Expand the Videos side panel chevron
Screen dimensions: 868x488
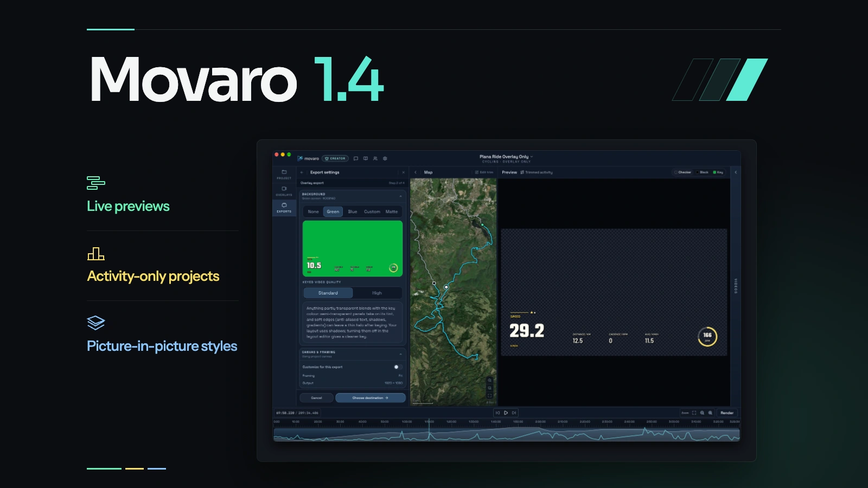pyautogui.click(x=736, y=172)
